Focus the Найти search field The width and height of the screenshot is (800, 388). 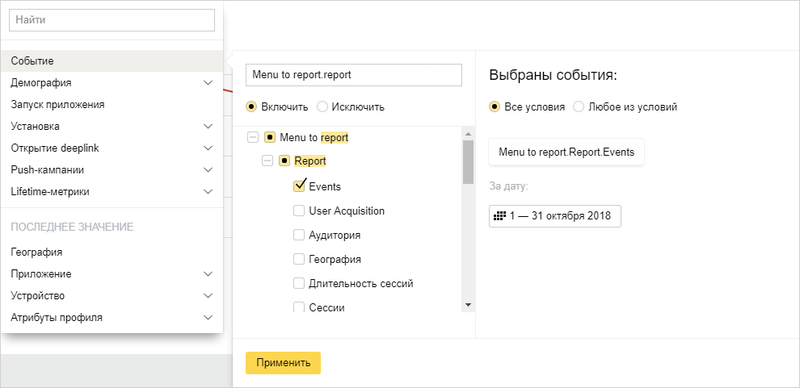click(112, 20)
